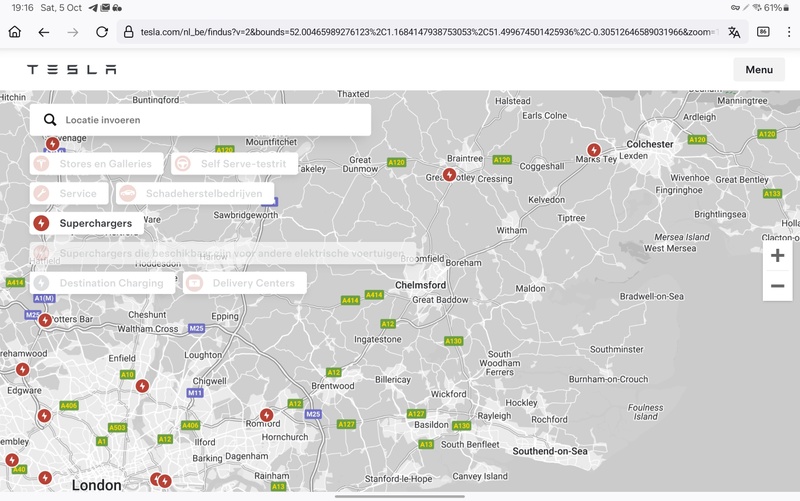Reload the Tesla find us page
This screenshot has width=800, height=501.
tap(102, 32)
